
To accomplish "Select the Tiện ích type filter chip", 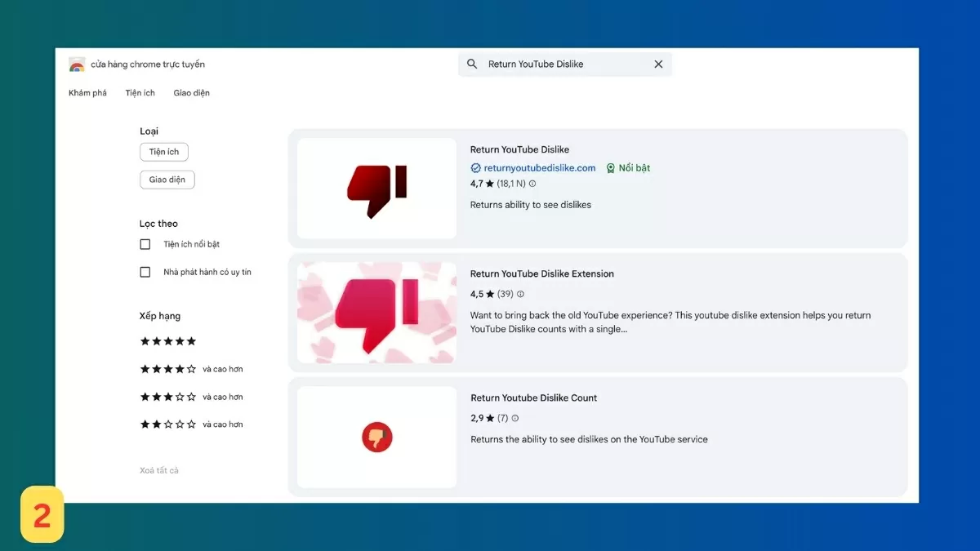I will coord(164,152).
